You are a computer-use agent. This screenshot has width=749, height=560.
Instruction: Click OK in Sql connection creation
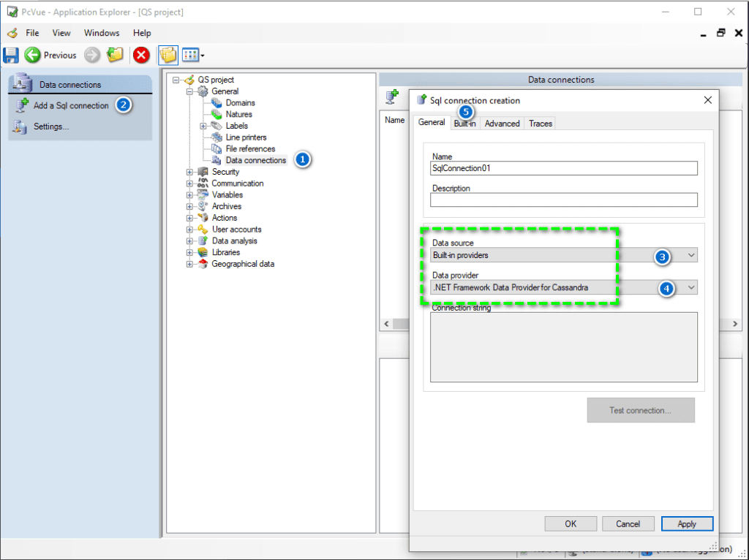(571, 523)
